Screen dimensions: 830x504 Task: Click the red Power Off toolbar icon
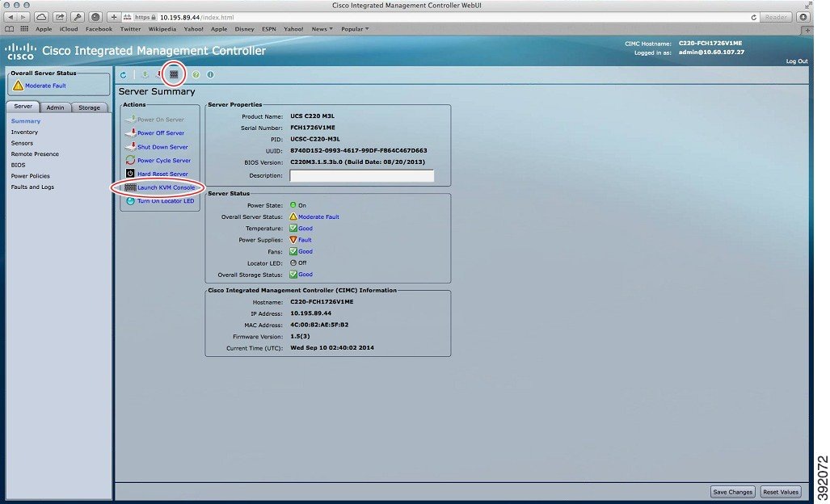pos(158,75)
